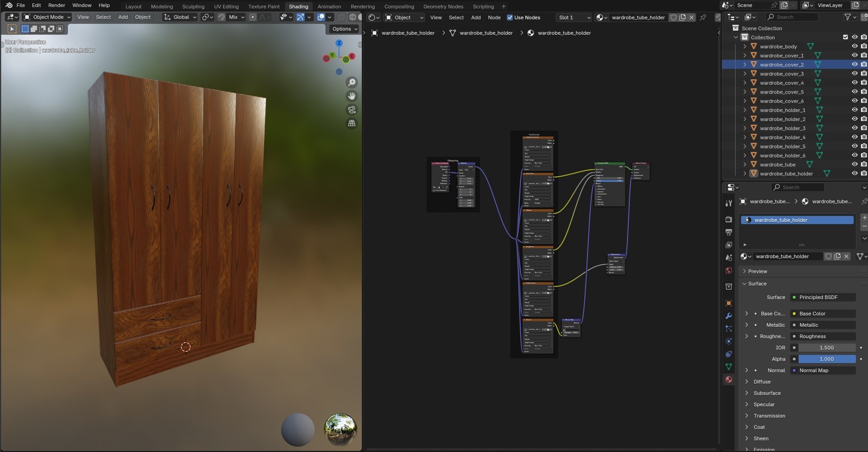Open the Object Mode dropdown
This screenshot has height=452, width=868.
pos(47,17)
